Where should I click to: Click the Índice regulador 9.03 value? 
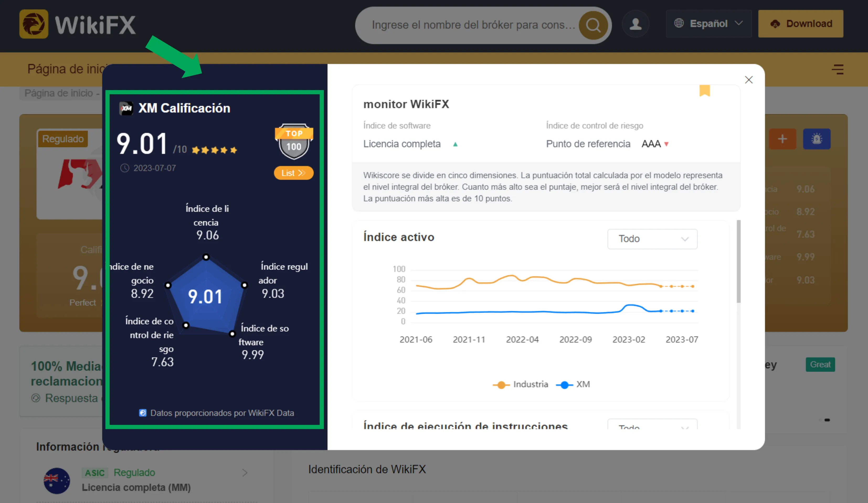(273, 294)
